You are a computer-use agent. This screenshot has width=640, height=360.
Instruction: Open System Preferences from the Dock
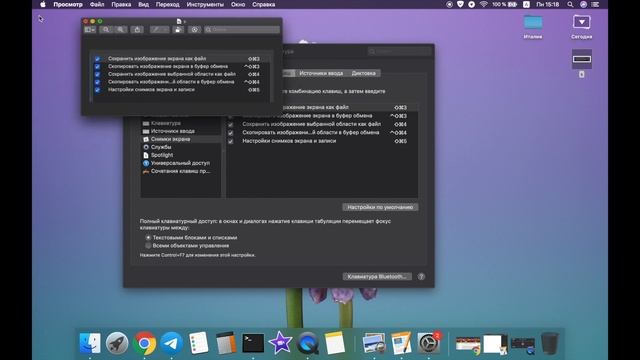click(x=429, y=343)
